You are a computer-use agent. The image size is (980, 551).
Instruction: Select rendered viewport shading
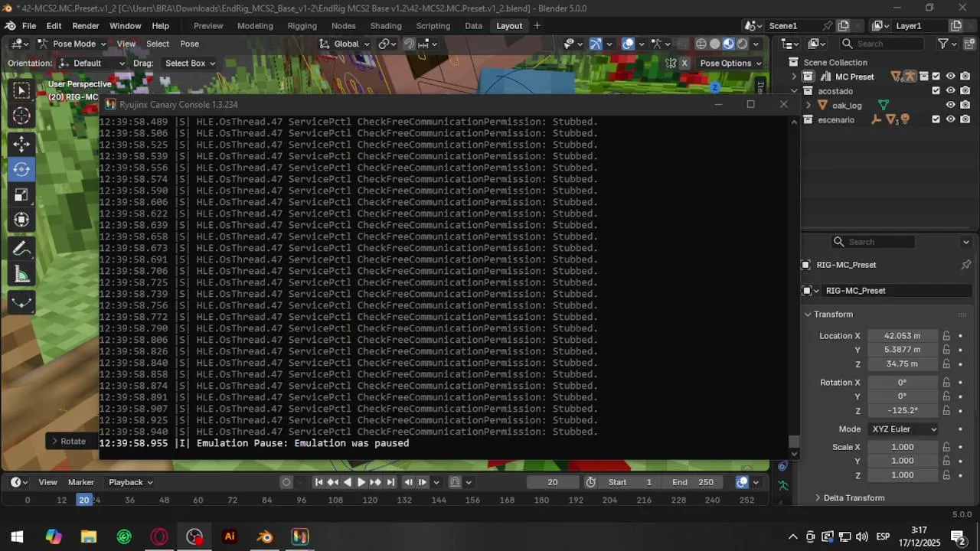pyautogui.click(x=742, y=44)
